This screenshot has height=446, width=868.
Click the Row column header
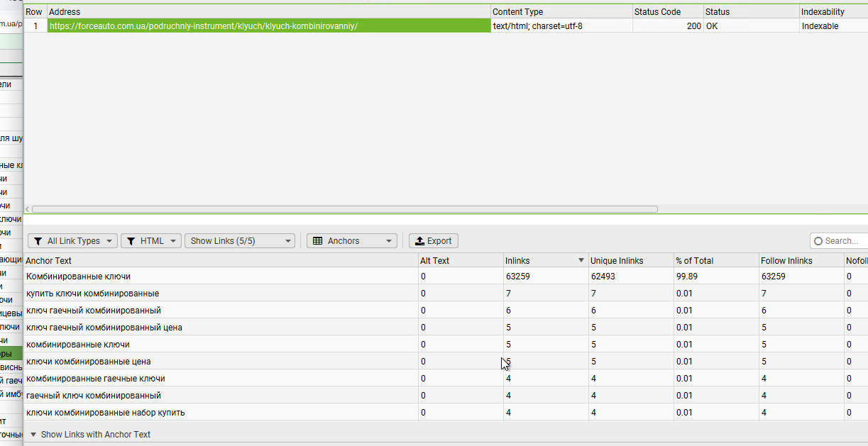click(35, 12)
